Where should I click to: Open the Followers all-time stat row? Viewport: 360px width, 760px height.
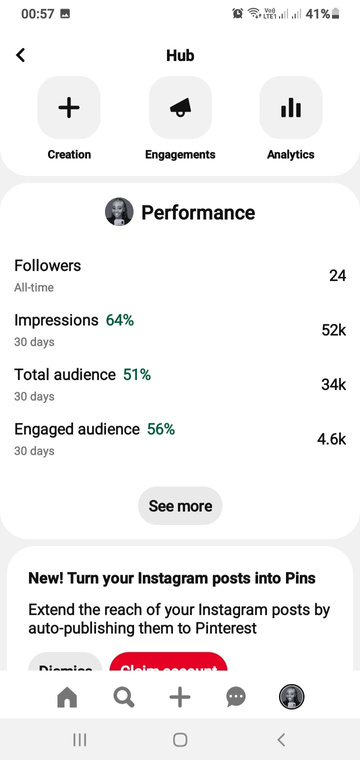tap(180, 275)
